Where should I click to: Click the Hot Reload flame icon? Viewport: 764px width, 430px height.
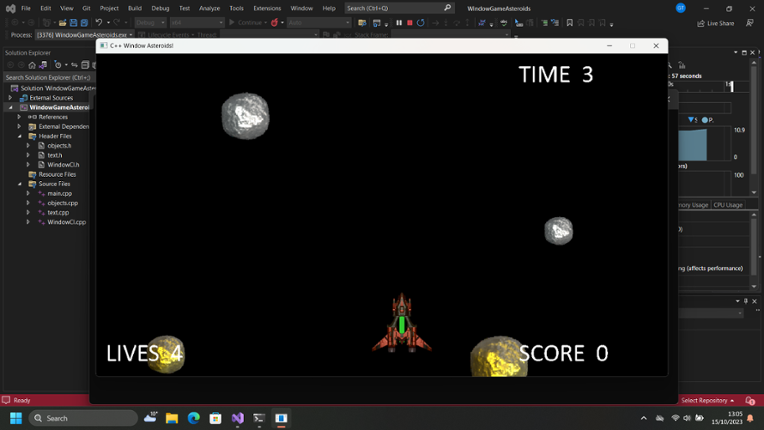275,22
